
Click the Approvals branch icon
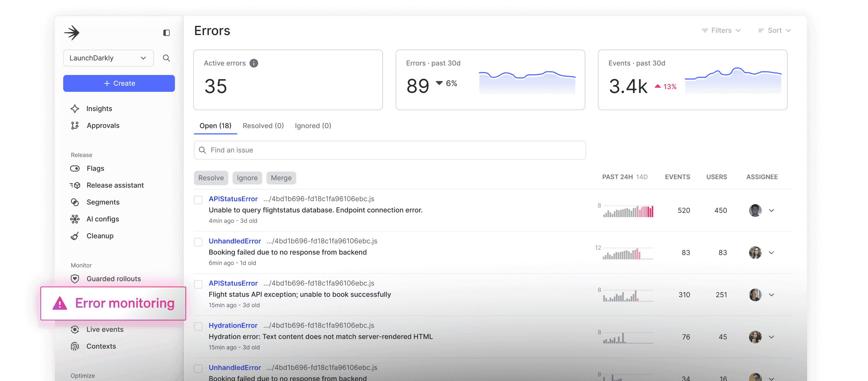click(75, 125)
